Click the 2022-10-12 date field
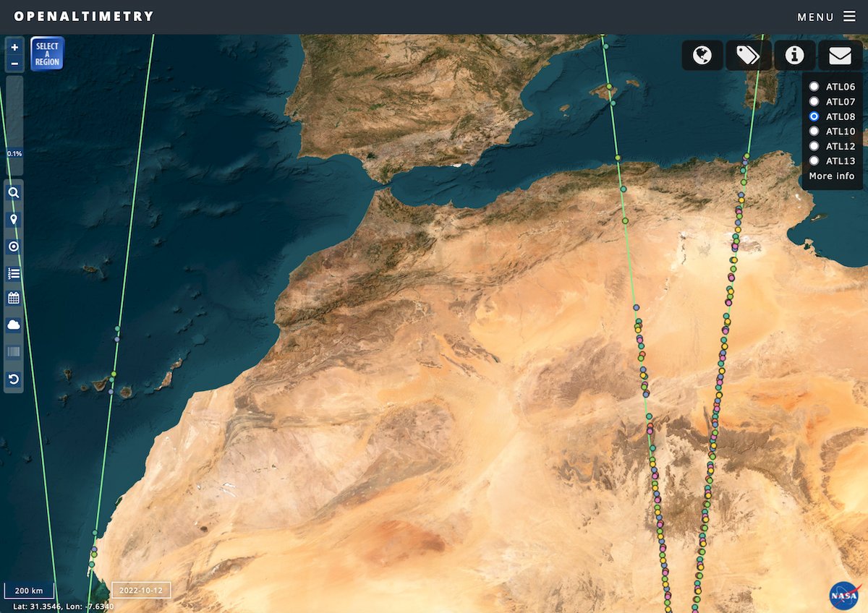 (x=142, y=590)
